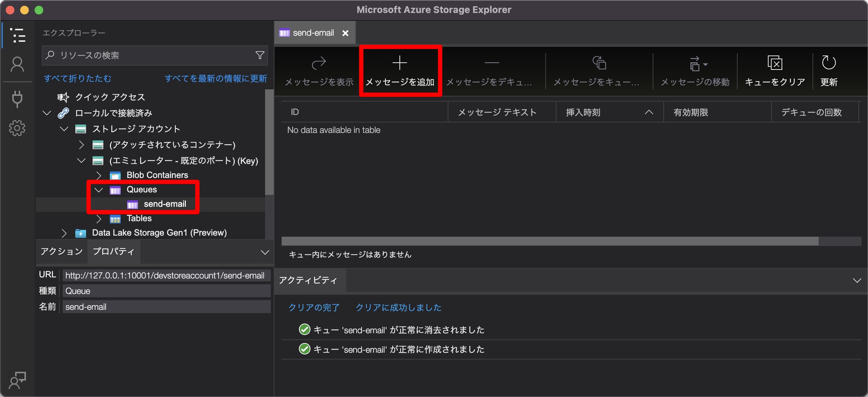Expand Data Lake Storage Gen1 node
The image size is (868, 397).
pos(64,233)
